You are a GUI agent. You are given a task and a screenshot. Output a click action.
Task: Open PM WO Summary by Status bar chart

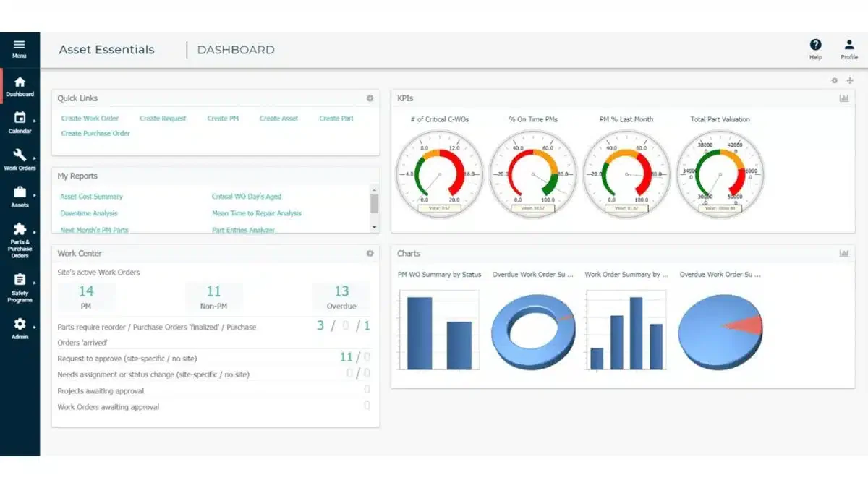[439, 330]
